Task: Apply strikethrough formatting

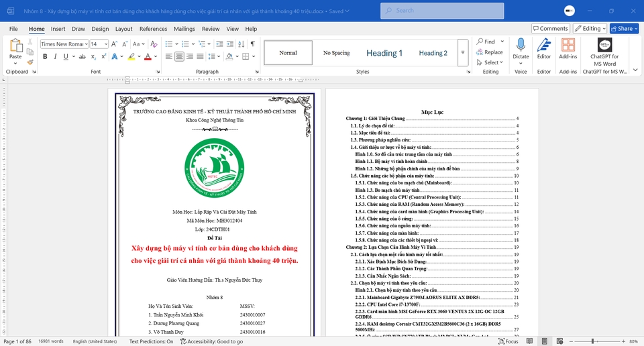Action: tap(82, 56)
